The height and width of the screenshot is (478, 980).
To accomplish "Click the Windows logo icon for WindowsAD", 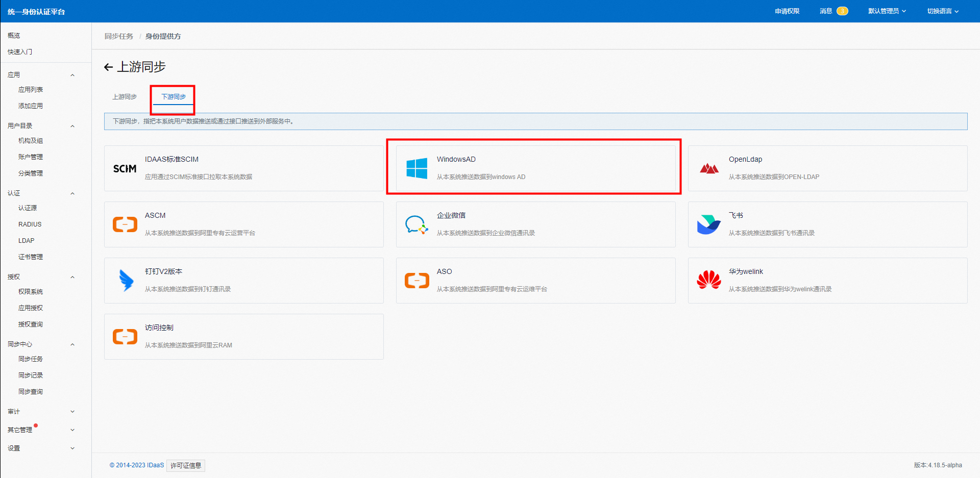I will pyautogui.click(x=416, y=168).
